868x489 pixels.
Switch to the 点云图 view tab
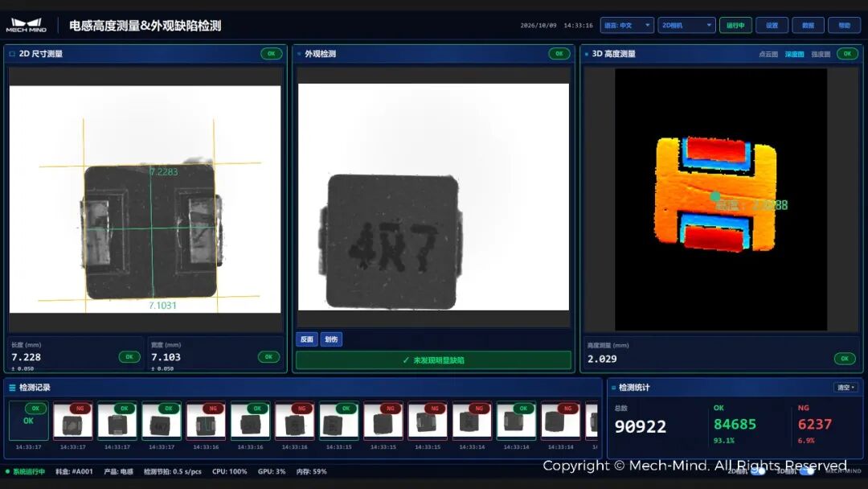point(768,54)
